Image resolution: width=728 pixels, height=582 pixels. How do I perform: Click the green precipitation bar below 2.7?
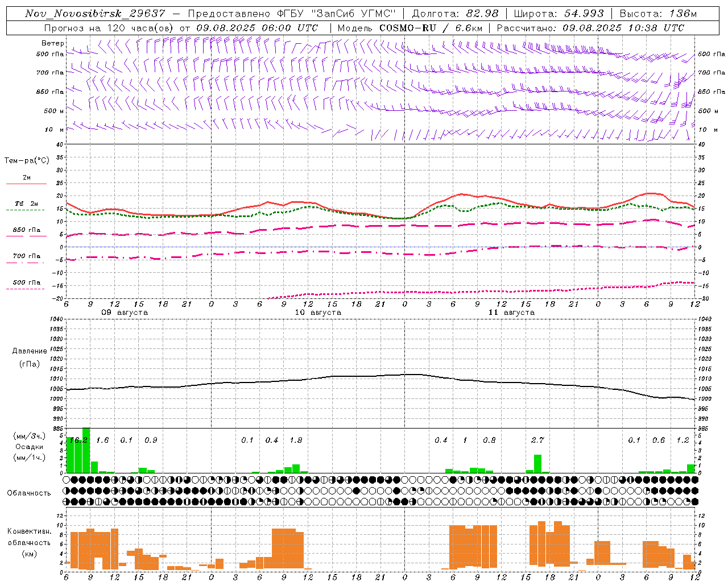coord(537,464)
